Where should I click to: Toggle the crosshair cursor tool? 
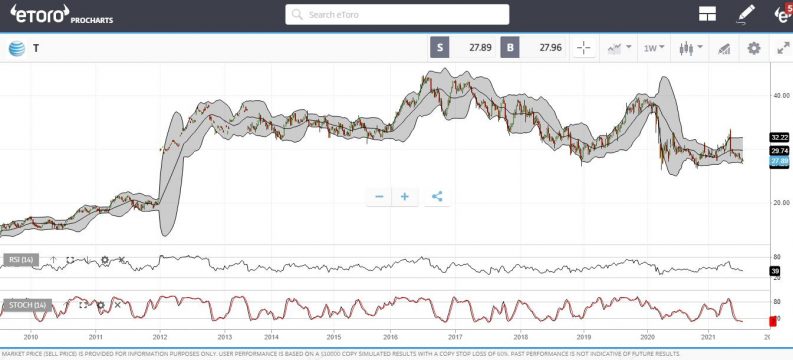tap(584, 49)
